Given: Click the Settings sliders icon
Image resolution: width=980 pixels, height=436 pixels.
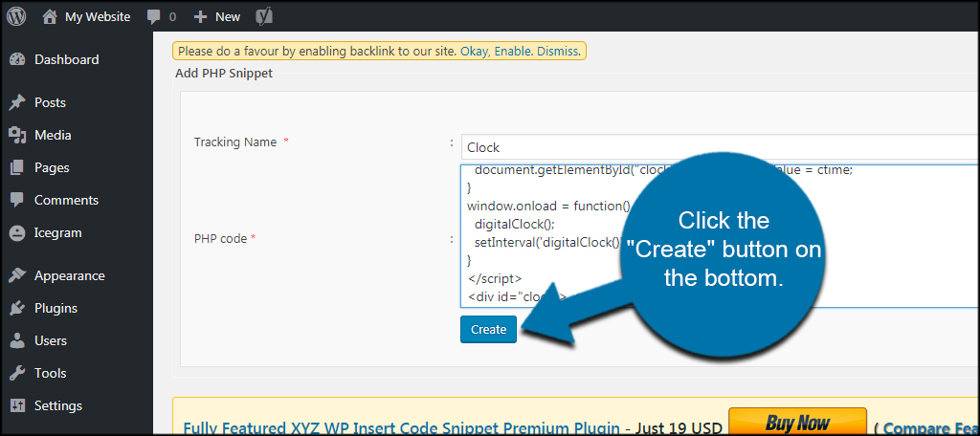Looking at the screenshot, I should pyautogui.click(x=17, y=405).
